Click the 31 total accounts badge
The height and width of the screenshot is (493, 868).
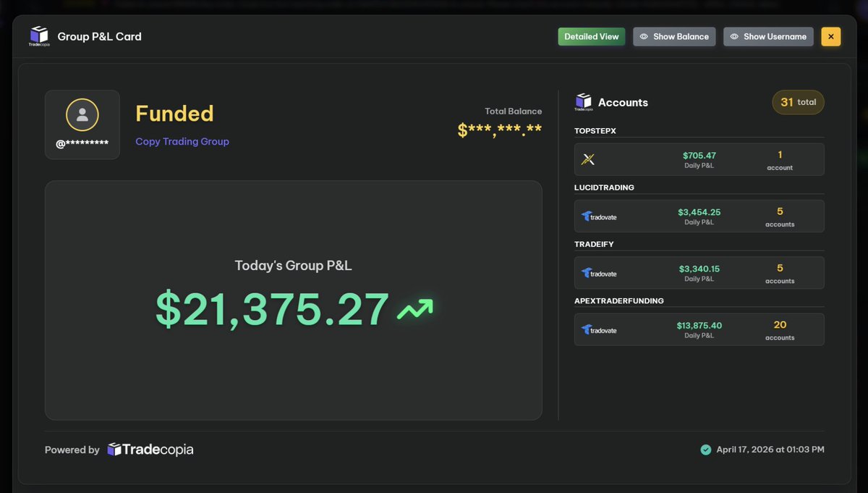798,102
